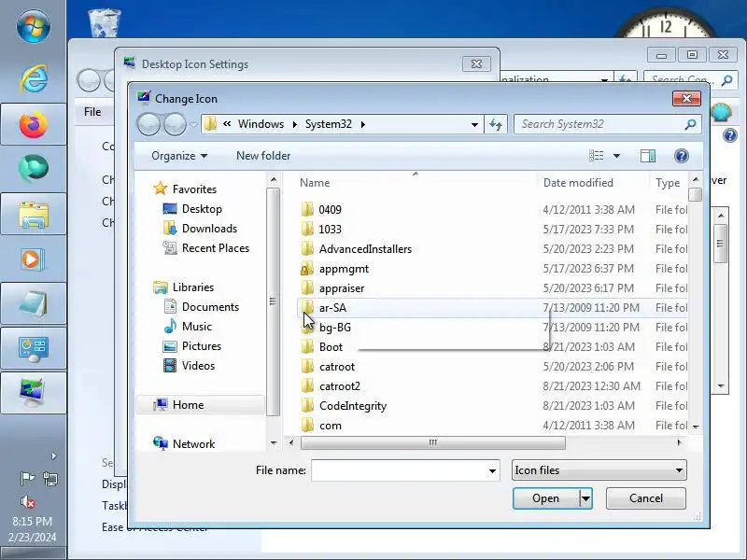This screenshot has height=560, width=747.
Task: Click the New folder button
Action: tap(263, 156)
